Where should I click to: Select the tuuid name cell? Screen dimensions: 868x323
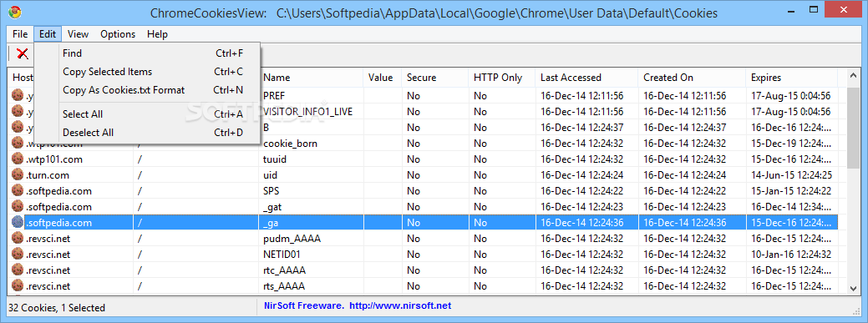(x=275, y=159)
